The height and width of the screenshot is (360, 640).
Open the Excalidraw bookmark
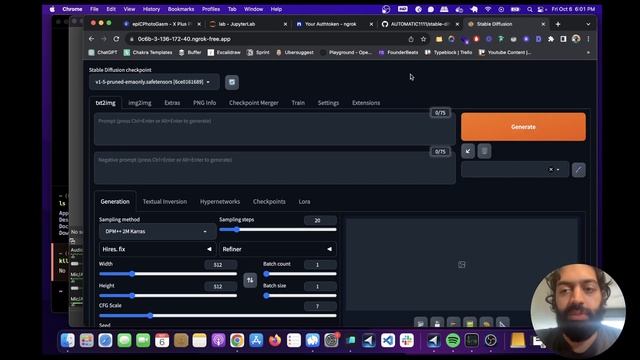click(x=224, y=52)
